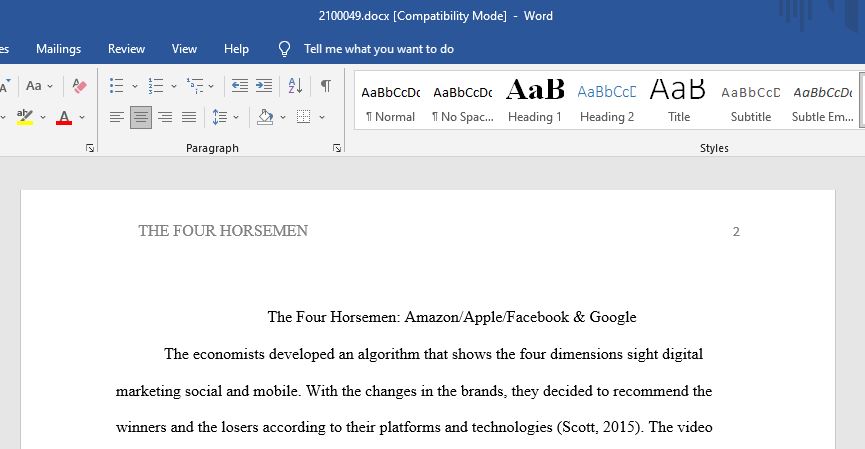Apply paragraph shading with the paint bucket
The width and height of the screenshot is (865, 449).
click(x=265, y=117)
